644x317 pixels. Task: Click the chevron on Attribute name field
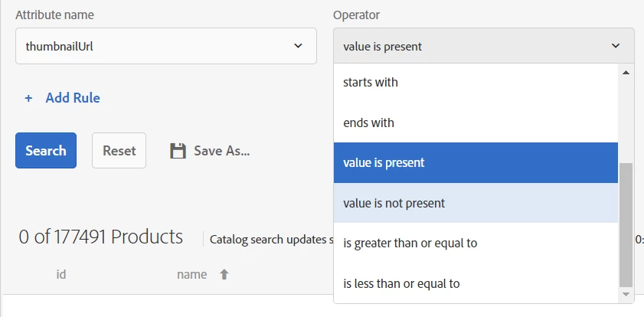[x=299, y=46]
